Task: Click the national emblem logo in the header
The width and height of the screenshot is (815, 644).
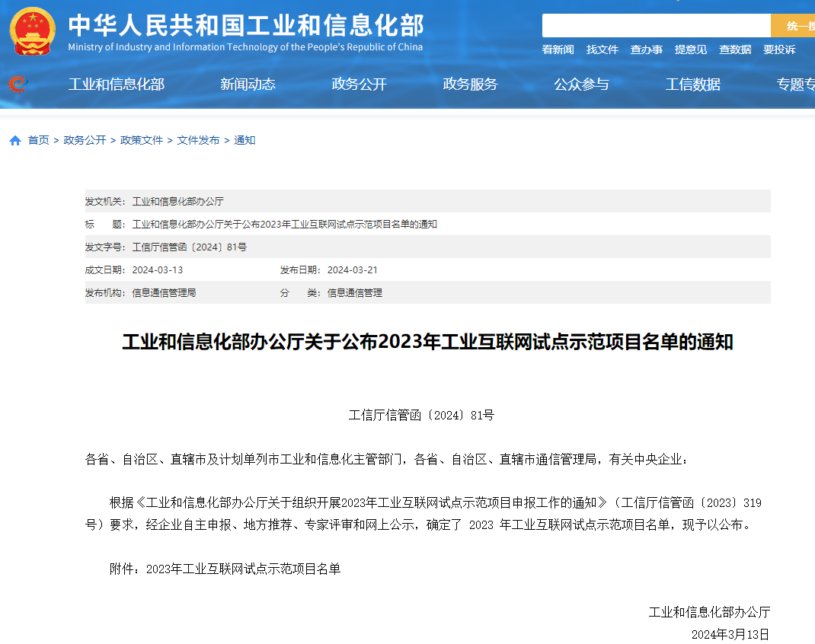Action: [x=32, y=30]
